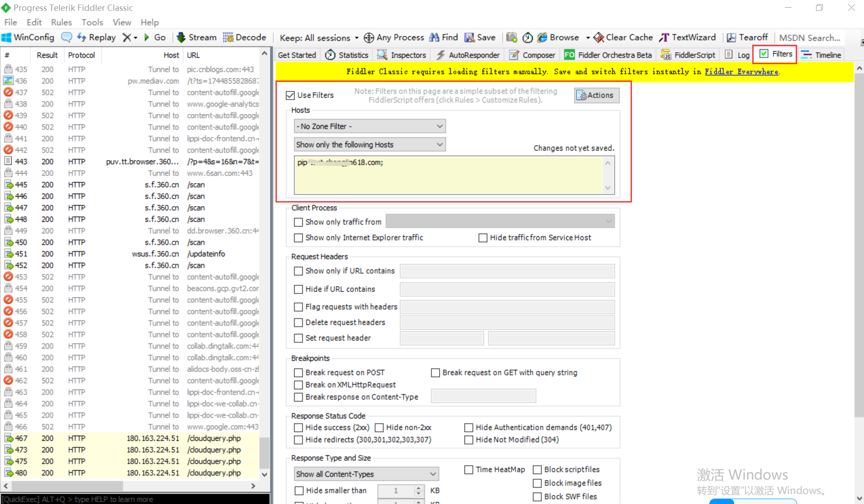Click into the hosts filter text box
Image resolution: width=864 pixels, height=504 pixels.
click(449, 175)
